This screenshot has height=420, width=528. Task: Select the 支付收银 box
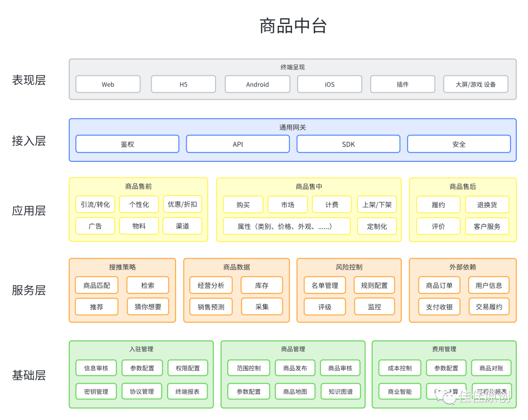(x=439, y=307)
